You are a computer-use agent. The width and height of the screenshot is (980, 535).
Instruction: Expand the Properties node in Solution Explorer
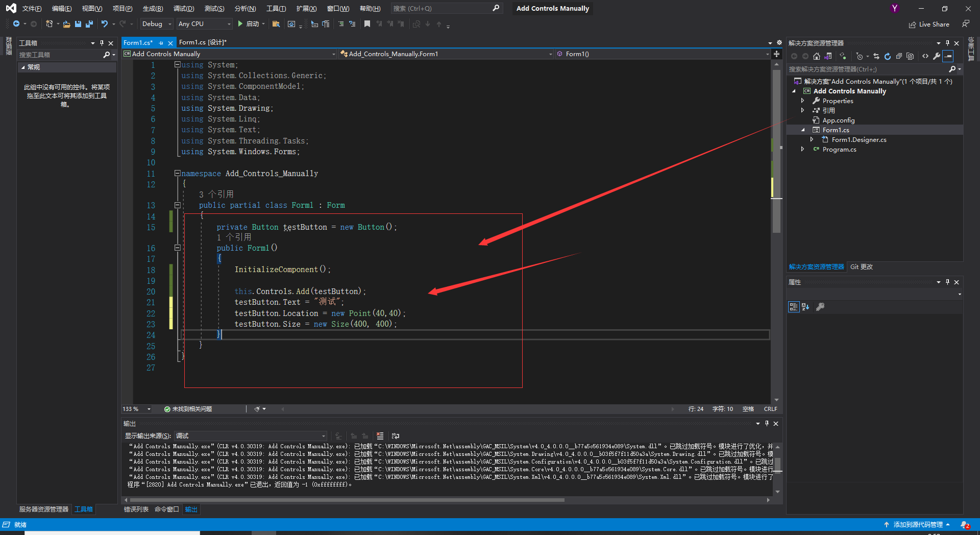tap(803, 101)
